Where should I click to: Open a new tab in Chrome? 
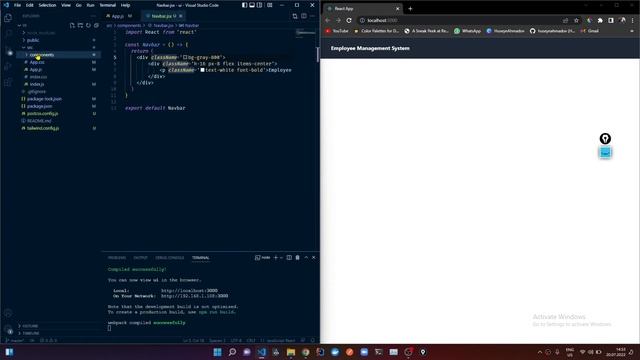click(x=410, y=9)
